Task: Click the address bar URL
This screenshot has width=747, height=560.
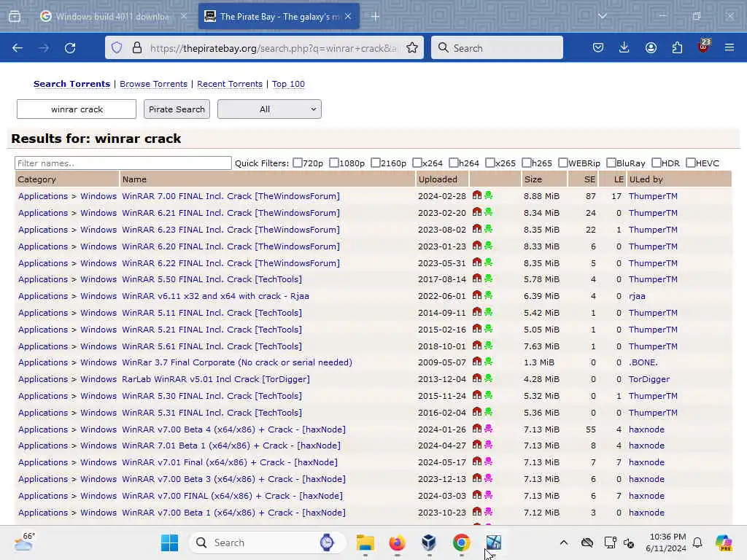Action: point(273,48)
